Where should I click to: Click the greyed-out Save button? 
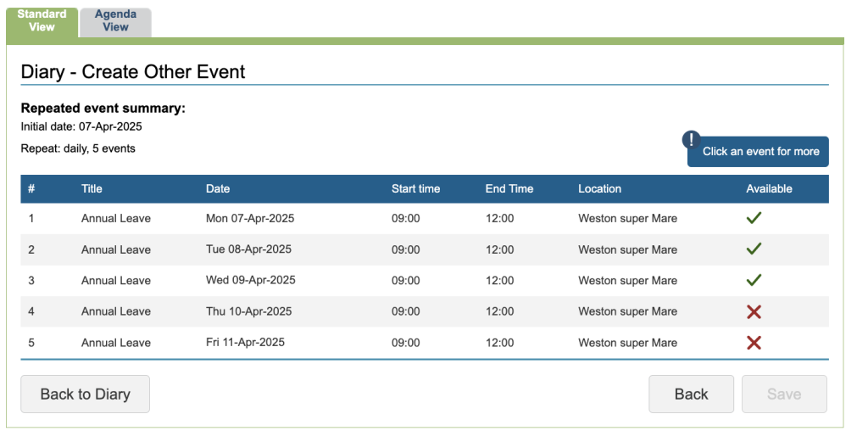coord(783,394)
